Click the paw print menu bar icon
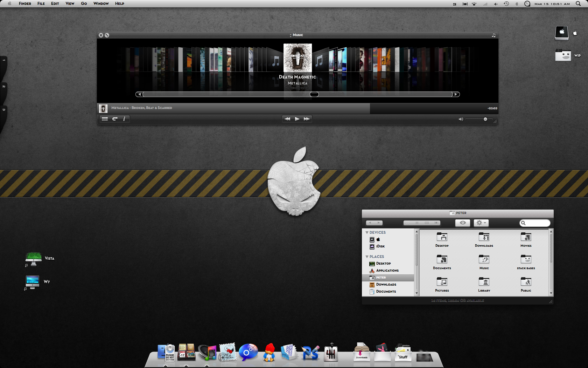 474,4
